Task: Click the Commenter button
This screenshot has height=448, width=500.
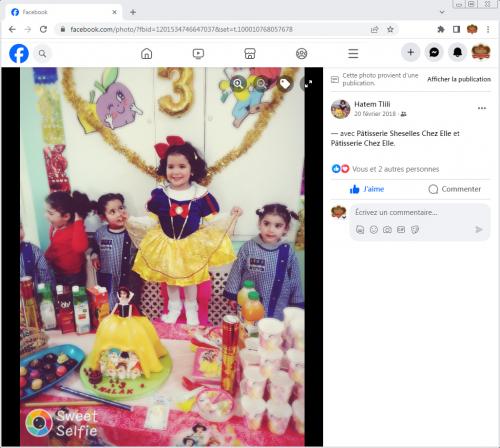Action: (x=454, y=189)
